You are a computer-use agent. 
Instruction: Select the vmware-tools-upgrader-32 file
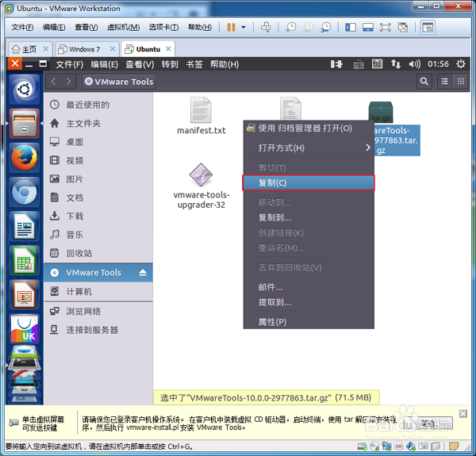201,186
